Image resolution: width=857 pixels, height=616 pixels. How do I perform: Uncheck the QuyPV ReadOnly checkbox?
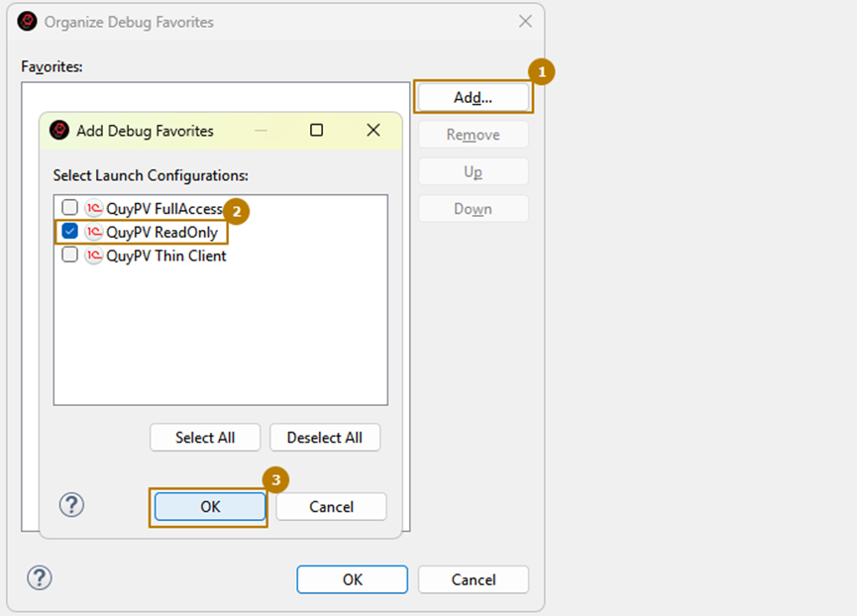[x=69, y=232]
